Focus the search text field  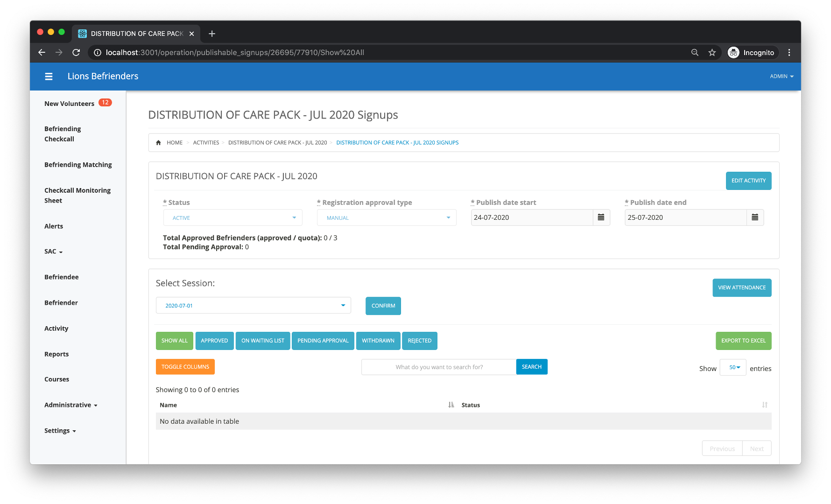click(x=439, y=367)
